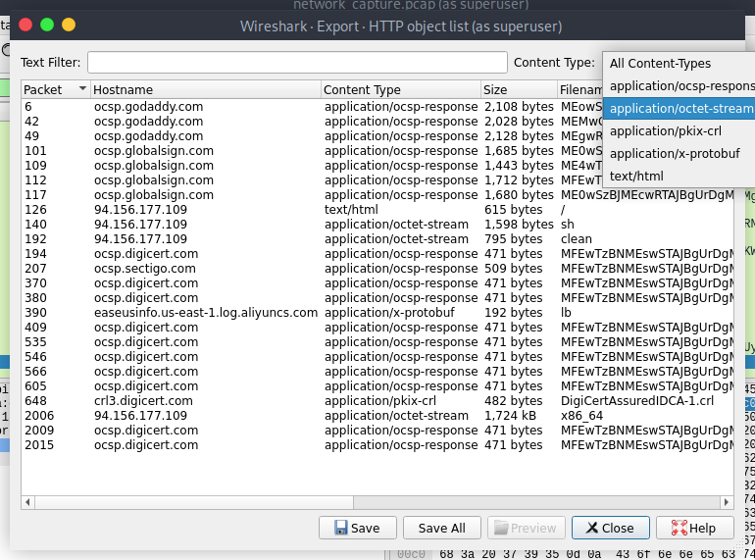
Task: Select application/octet-stream content type option
Action: click(680, 108)
